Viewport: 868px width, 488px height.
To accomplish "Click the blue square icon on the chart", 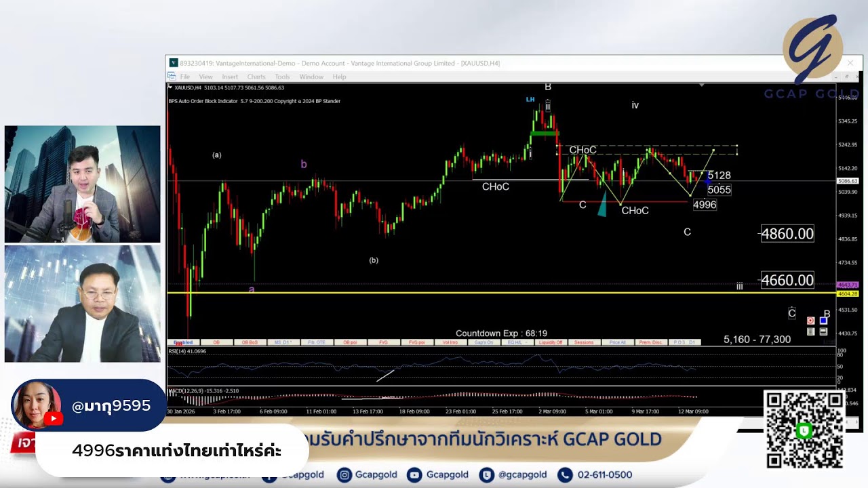I will click(x=823, y=321).
